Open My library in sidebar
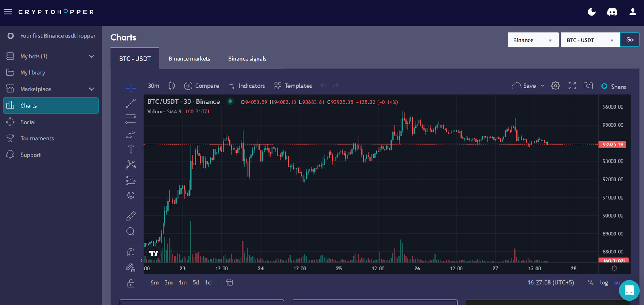This screenshot has height=305, width=644. pos(51,73)
